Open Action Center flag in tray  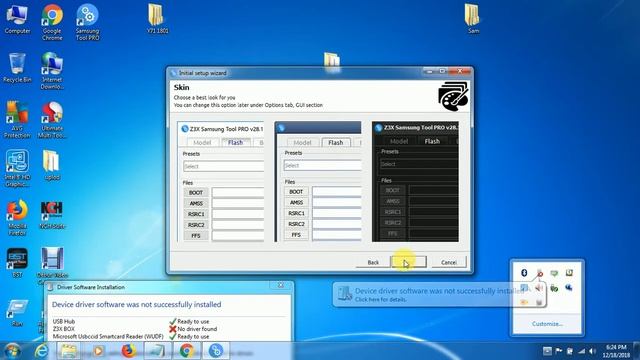(559, 351)
